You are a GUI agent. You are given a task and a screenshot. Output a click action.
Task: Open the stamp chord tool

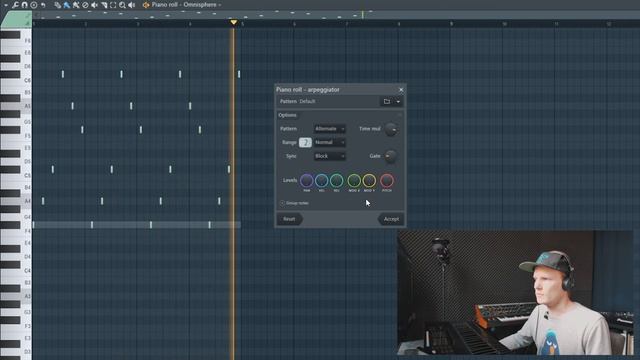point(34,5)
